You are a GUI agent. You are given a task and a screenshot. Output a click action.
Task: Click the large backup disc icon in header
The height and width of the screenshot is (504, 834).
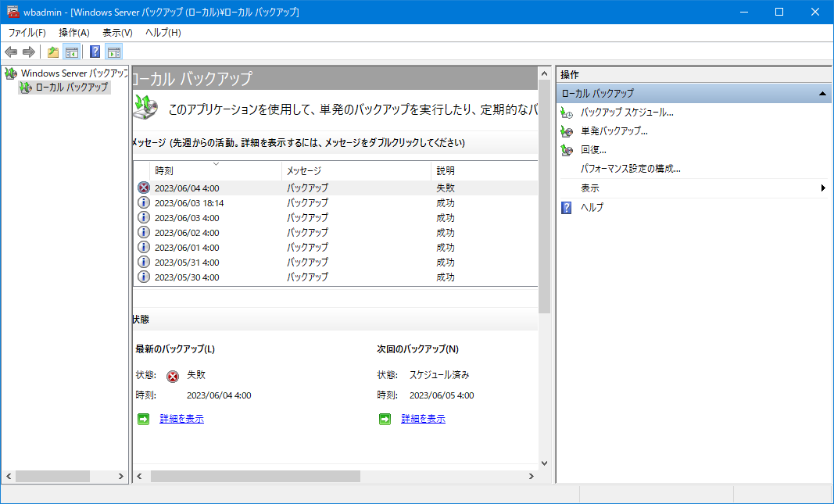point(145,105)
